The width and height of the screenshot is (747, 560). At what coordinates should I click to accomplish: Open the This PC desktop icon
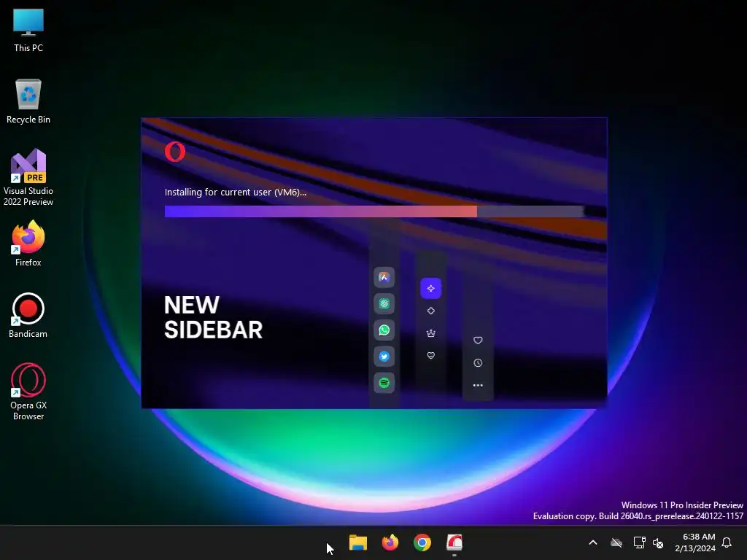(x=28, y=31)
